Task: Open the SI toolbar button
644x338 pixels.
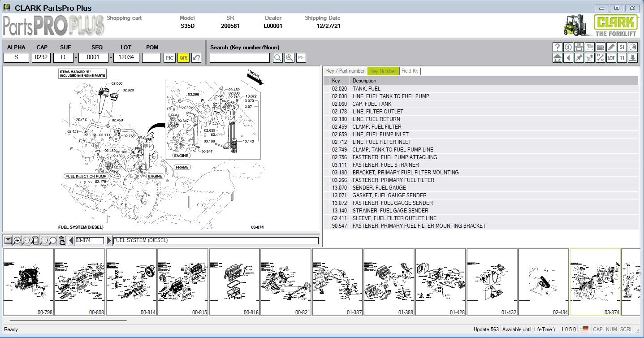Action: click(622, 47)
